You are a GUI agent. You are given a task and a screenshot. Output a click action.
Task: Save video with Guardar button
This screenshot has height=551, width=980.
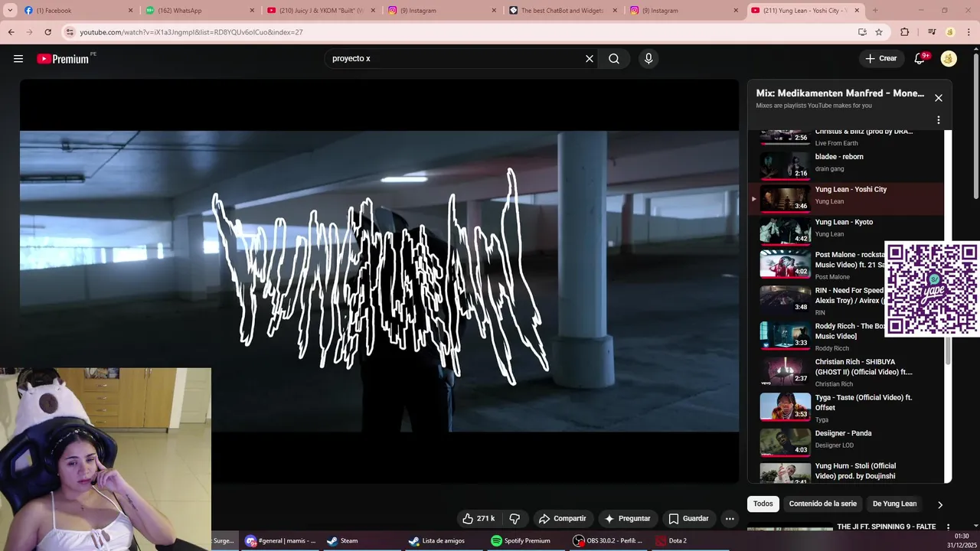[689, 519]
